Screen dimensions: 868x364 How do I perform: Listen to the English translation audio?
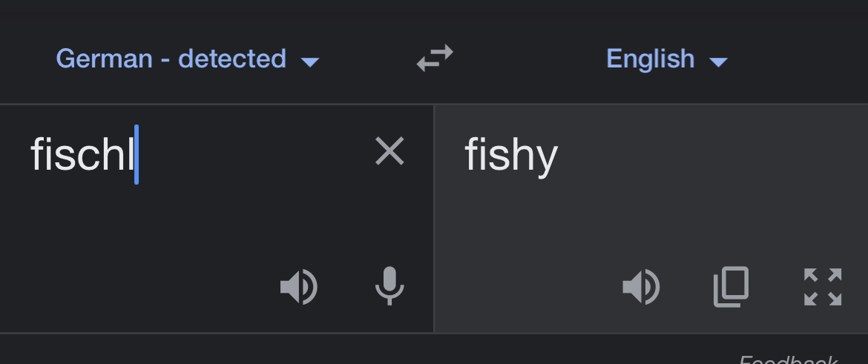click(x=641, y=287)
